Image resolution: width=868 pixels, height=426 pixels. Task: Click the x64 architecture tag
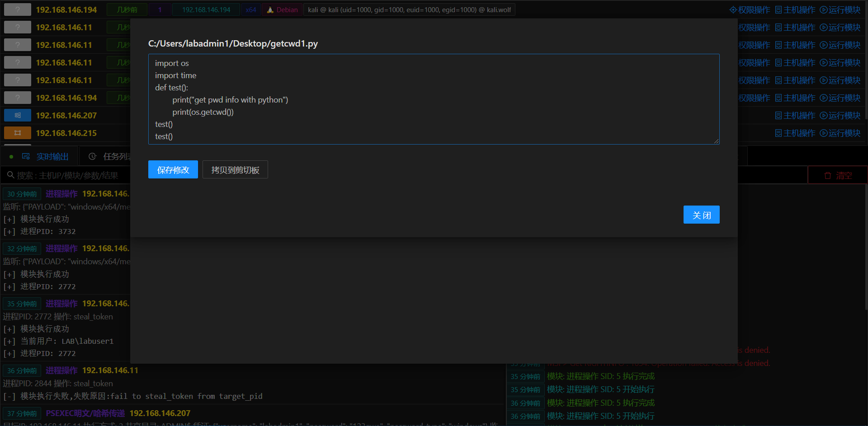point(251,9)
